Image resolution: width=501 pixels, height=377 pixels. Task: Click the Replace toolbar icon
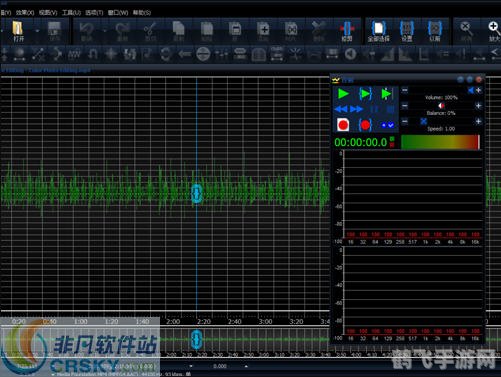pyautogui.click(x=291, y=31)
